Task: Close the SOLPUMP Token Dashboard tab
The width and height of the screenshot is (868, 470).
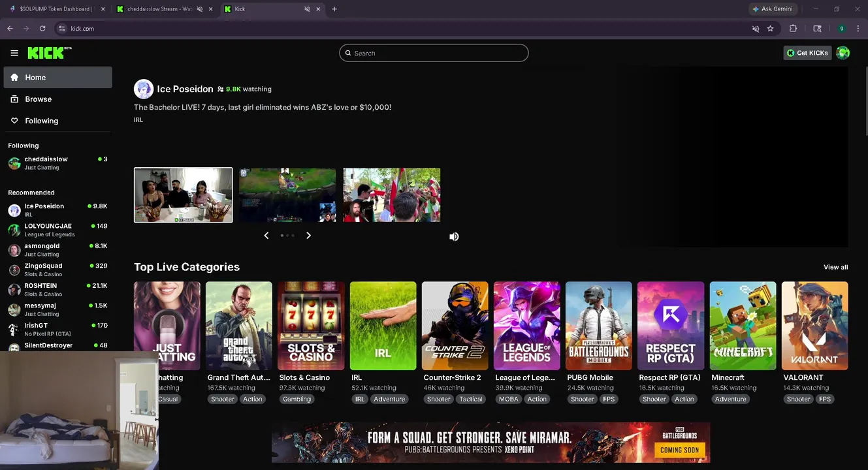Action: pyautogui.click(x=103, y=9)
